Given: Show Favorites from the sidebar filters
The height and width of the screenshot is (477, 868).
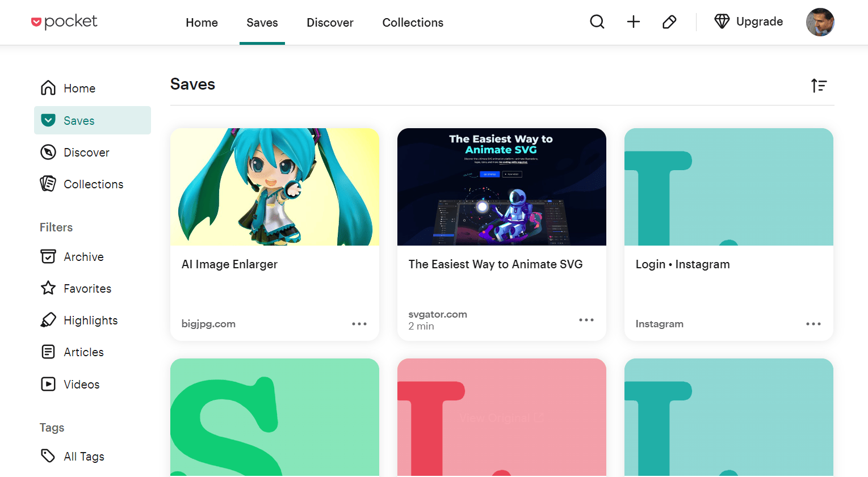Looking at the screenshot, I should [87, 289].
